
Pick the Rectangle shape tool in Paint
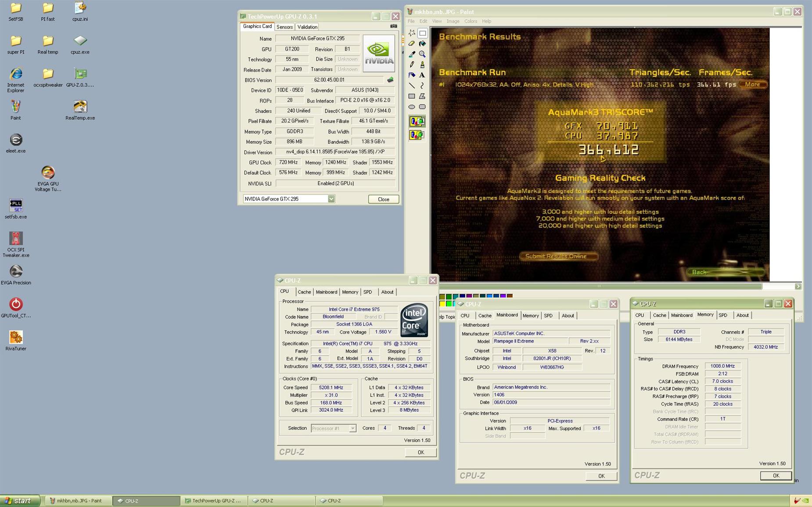point(412,96)
